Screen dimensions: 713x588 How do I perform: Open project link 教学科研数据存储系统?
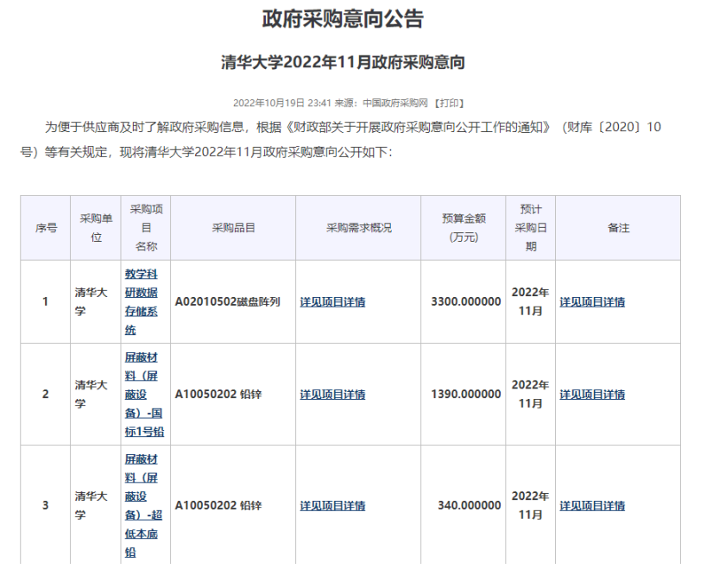141,302
